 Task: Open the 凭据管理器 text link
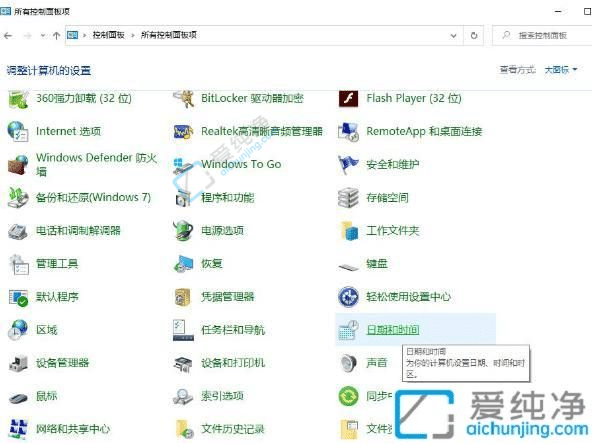(x=228, y=297)
